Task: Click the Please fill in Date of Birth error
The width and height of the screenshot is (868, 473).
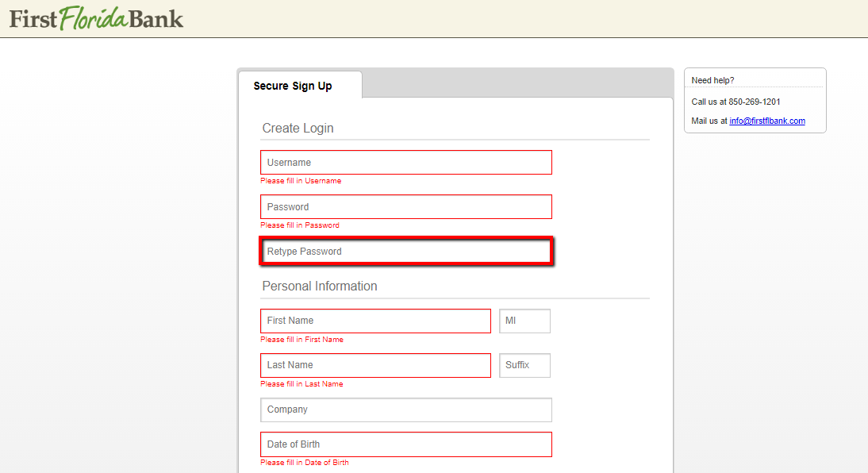Action: (305, 462)
